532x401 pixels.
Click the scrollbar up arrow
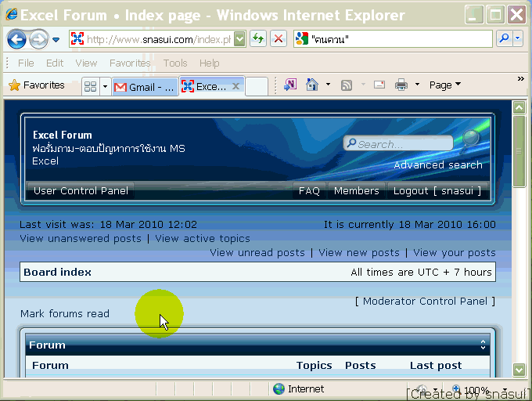(519, 107)
